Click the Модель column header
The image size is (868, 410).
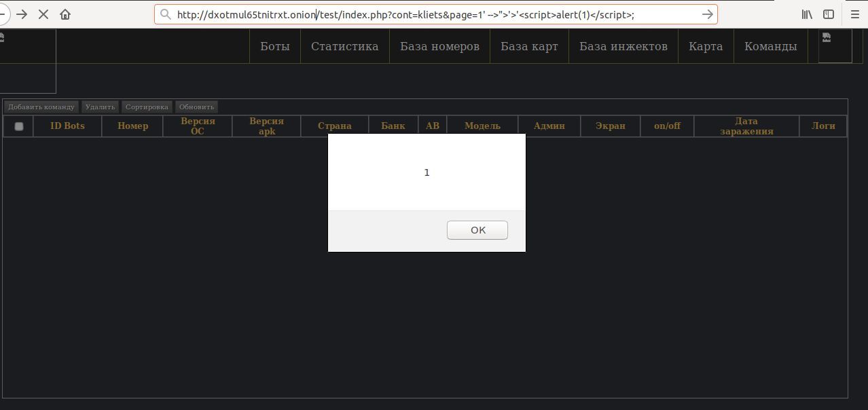pos(483,126)
